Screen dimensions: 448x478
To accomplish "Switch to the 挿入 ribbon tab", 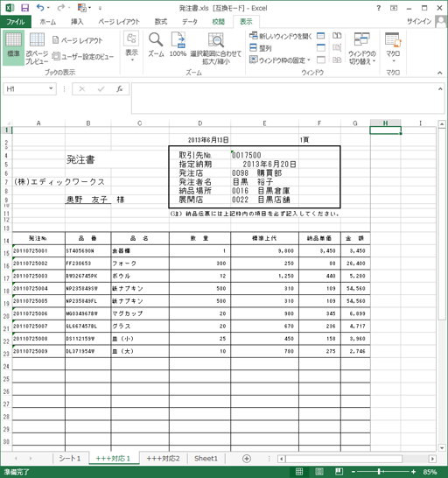I will click(77, 22).
